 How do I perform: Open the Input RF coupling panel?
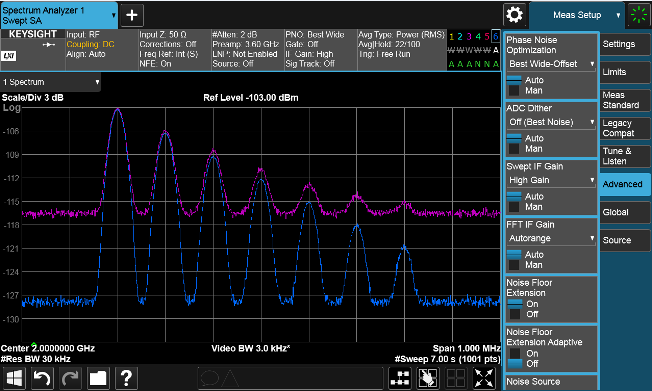(101, 49)
